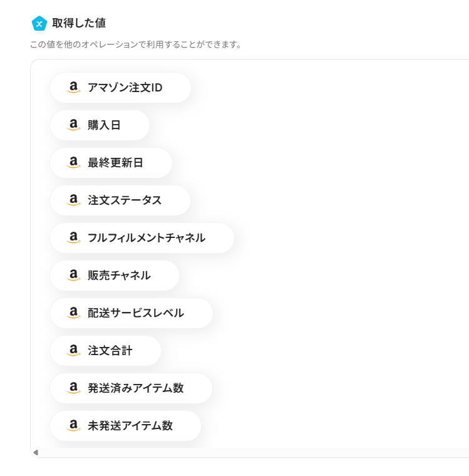Click the horizontal scrollbar track

[x=250, y=452]
